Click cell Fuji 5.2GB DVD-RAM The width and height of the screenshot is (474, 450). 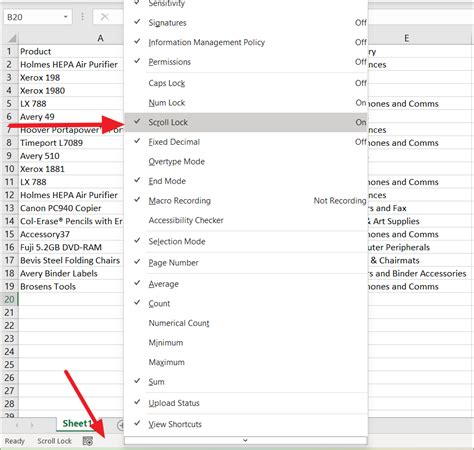pos(71,247)
